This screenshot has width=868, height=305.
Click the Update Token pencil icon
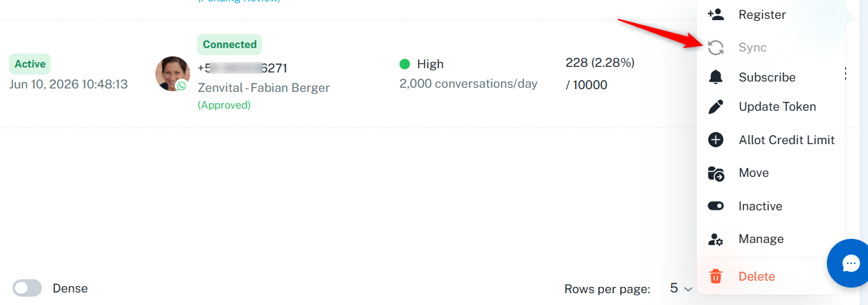pos(715,107)
